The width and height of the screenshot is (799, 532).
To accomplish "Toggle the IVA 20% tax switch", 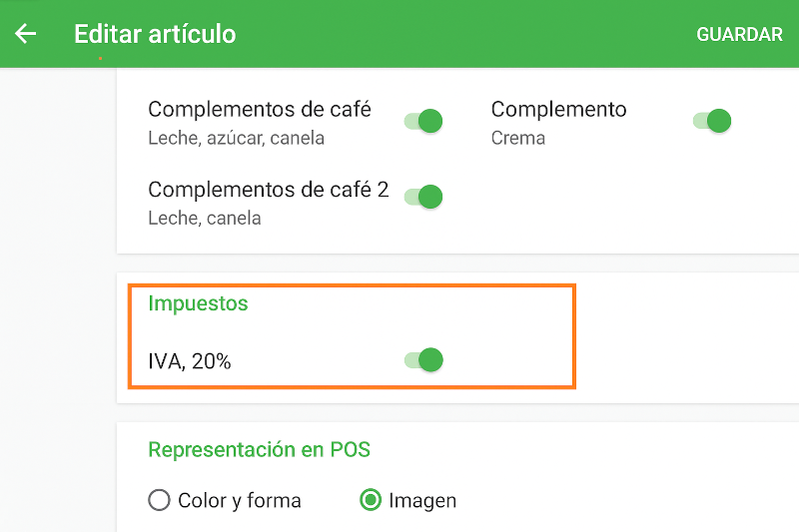I will [423, 360].
